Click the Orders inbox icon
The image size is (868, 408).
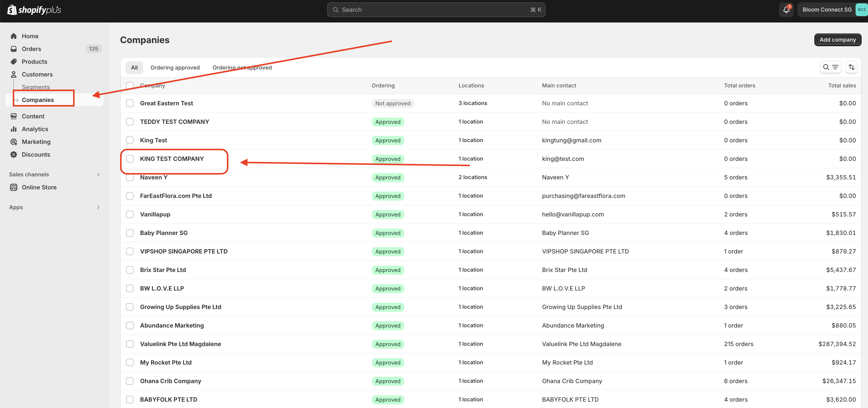[x=14, y=49]
